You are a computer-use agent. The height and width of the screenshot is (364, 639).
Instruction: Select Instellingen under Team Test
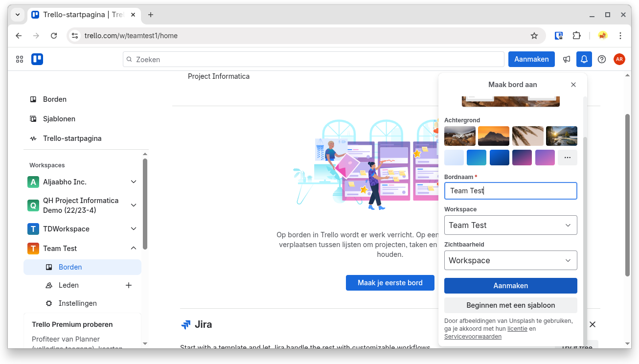pos(77,303)
